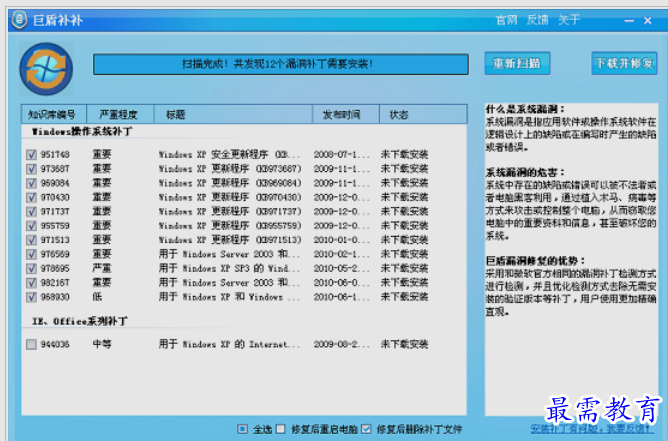This screenshot has height=441, width=668.
Task: Disable 修复后删除补丁文件 checkbox
Action: click(x=366, y=429)
